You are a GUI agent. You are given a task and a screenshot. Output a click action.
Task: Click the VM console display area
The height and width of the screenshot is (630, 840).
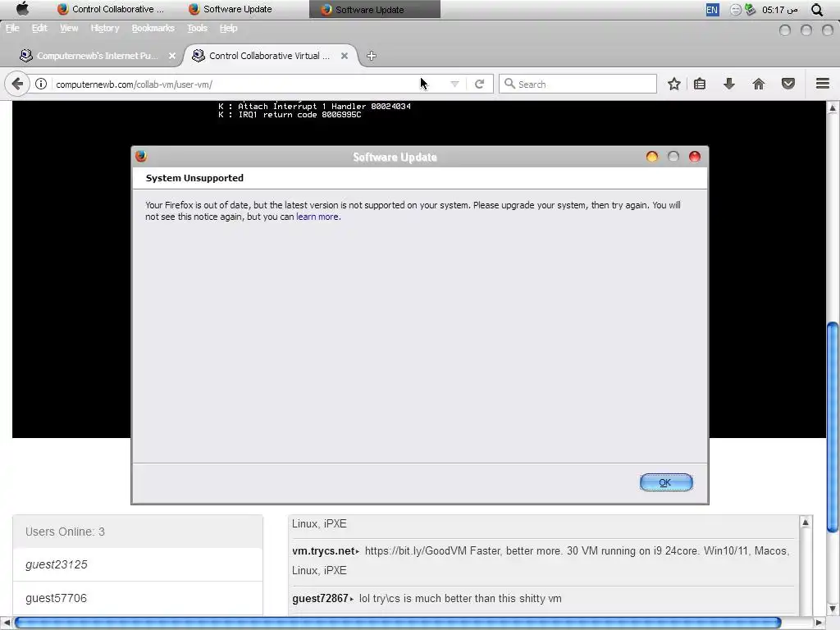(x=419, y=269)
